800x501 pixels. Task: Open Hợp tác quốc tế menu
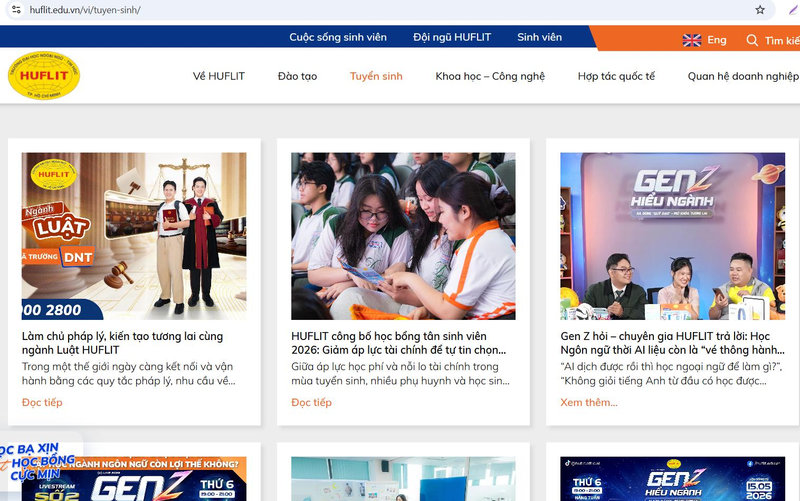[616, 76]
